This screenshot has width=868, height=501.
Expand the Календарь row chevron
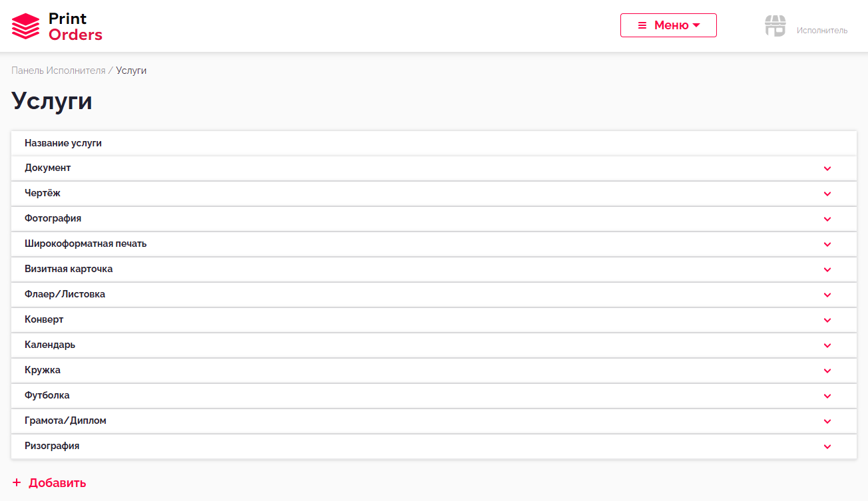pos(827,345)
